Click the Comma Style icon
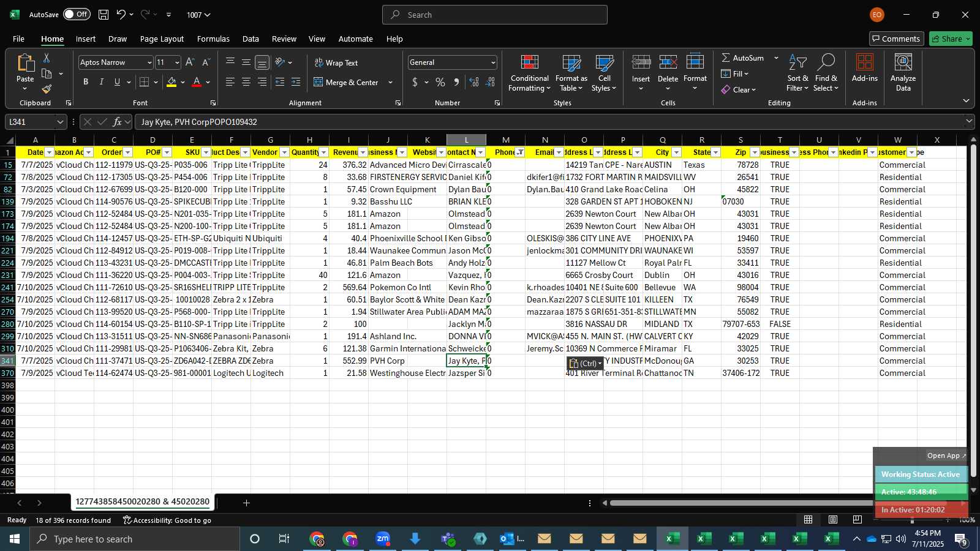980x551 pixels. click(x=456, y=82)
